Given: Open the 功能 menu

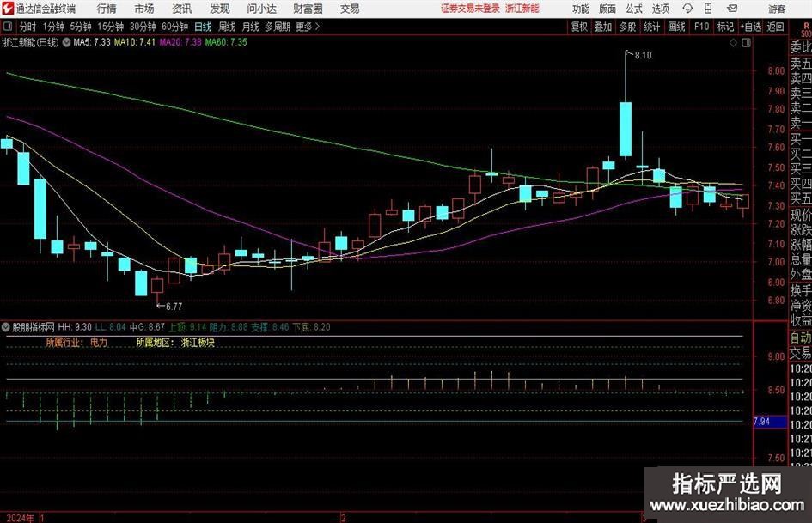Looking at the screenshot, I should 581,9.
